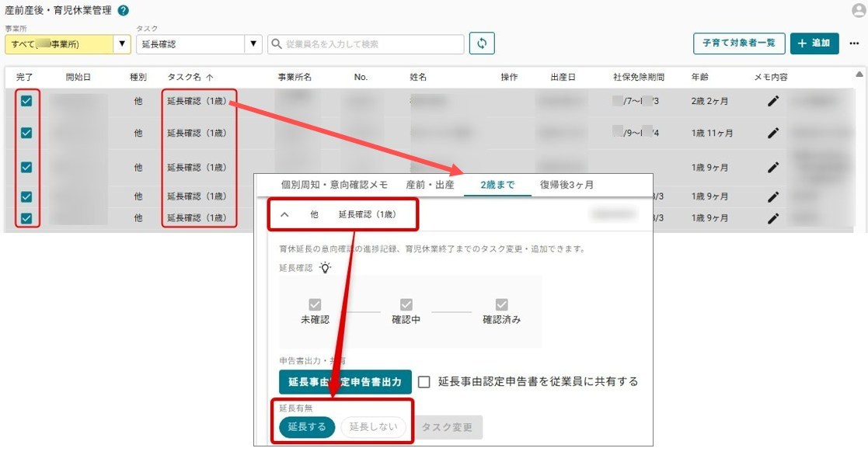
Task: Choose the 延長しない option
Action: pyautogui.click(x=374, y=427)
